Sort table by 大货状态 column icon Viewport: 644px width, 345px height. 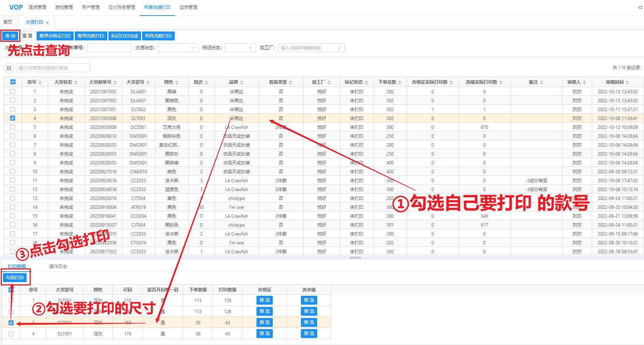76,82
